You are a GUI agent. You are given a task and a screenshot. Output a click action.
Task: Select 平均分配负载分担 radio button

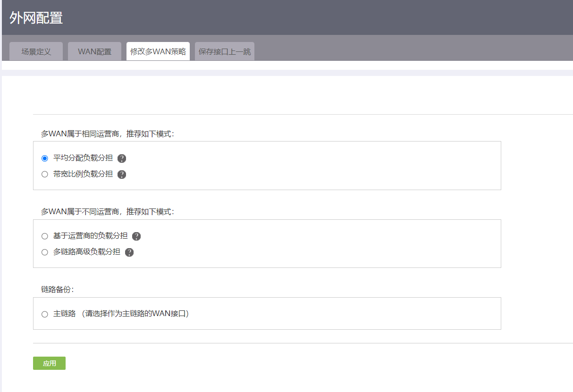point(45,158)
